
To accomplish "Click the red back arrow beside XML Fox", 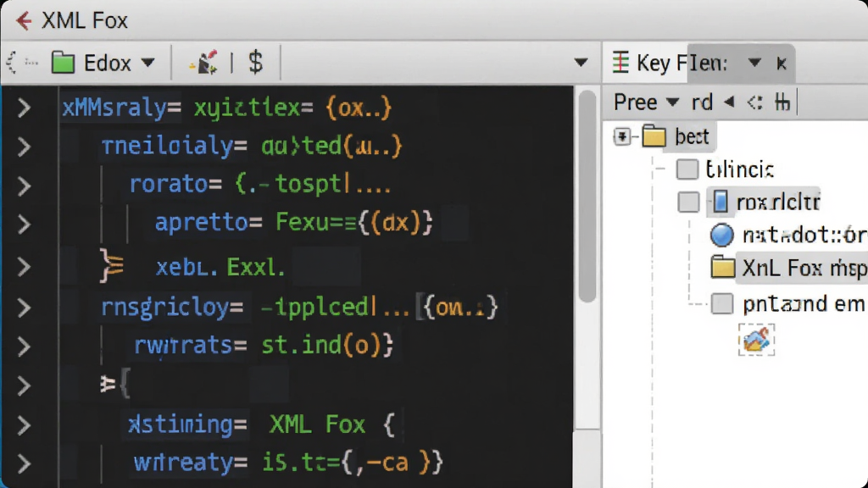I will 23,21.
